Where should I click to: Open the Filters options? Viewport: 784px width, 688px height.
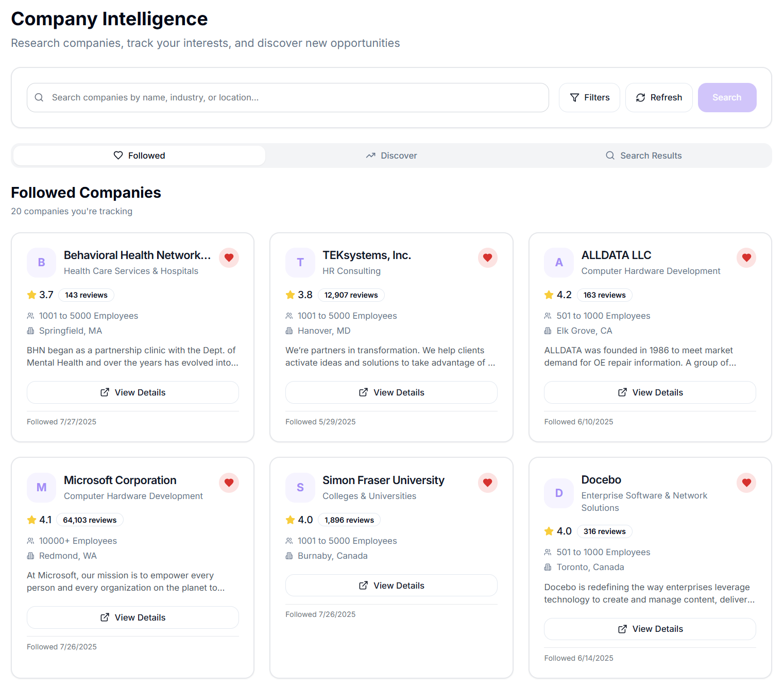click(x=589, y=97)
